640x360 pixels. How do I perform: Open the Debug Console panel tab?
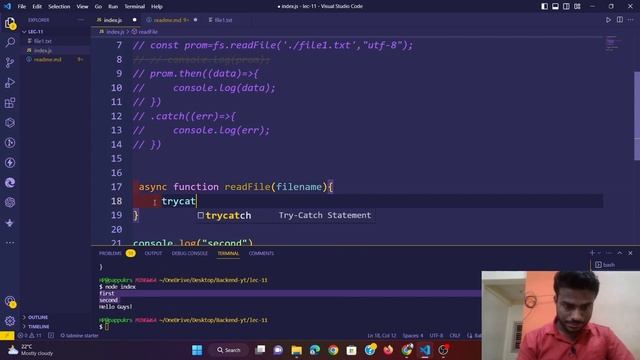click(x=189, y=253)
